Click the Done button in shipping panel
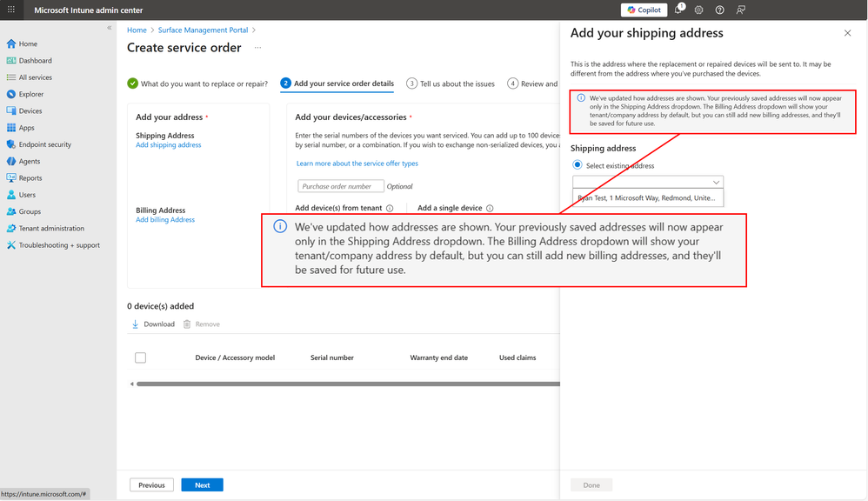 click(591, 485)
